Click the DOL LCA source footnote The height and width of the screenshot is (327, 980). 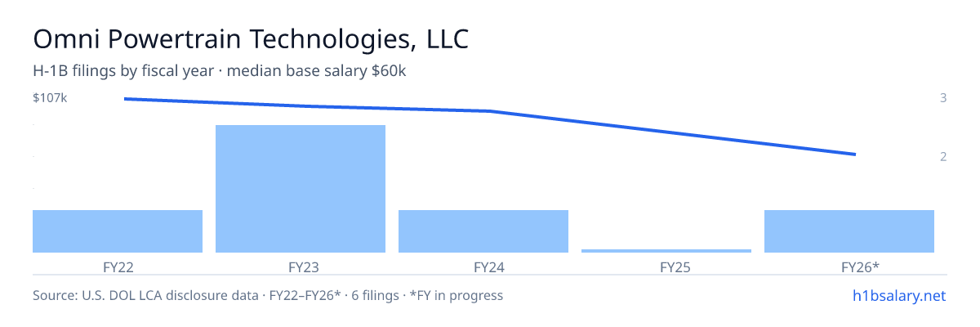[268, 295]
